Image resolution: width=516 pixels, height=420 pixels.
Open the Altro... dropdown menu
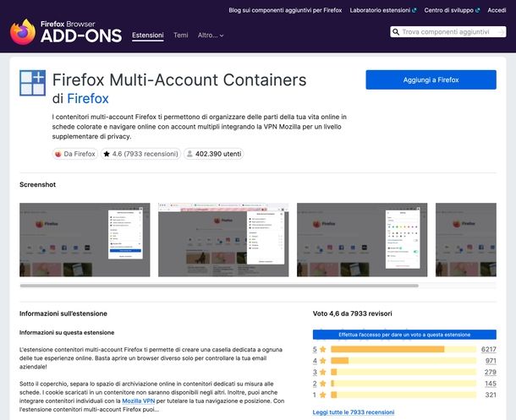(211, 35)
